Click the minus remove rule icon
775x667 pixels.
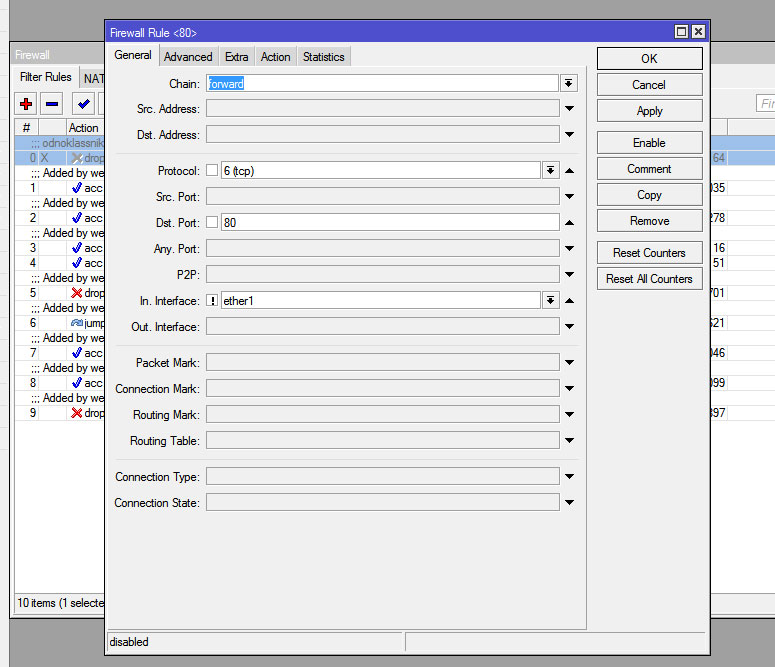pos(52,104)
